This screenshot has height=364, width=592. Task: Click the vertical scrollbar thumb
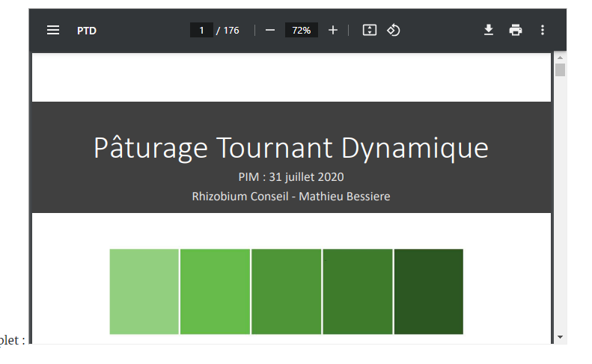[561, 70]
